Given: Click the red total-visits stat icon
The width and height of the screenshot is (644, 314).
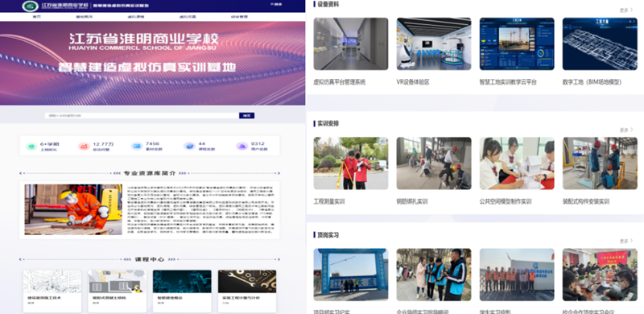Looking at the screenshot, I should (84, 147).
